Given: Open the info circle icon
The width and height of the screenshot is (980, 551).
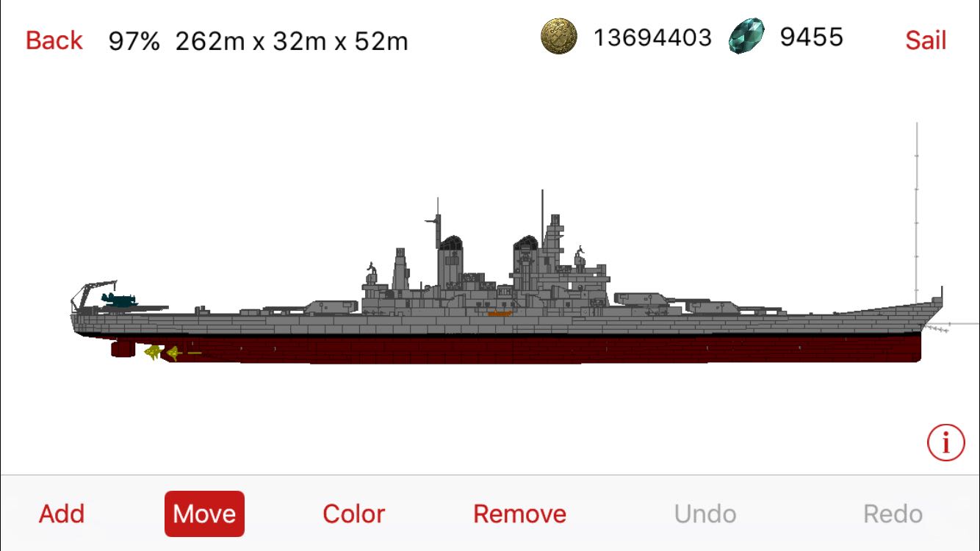Looking at the screenshot, I should [x=945, y=442].
